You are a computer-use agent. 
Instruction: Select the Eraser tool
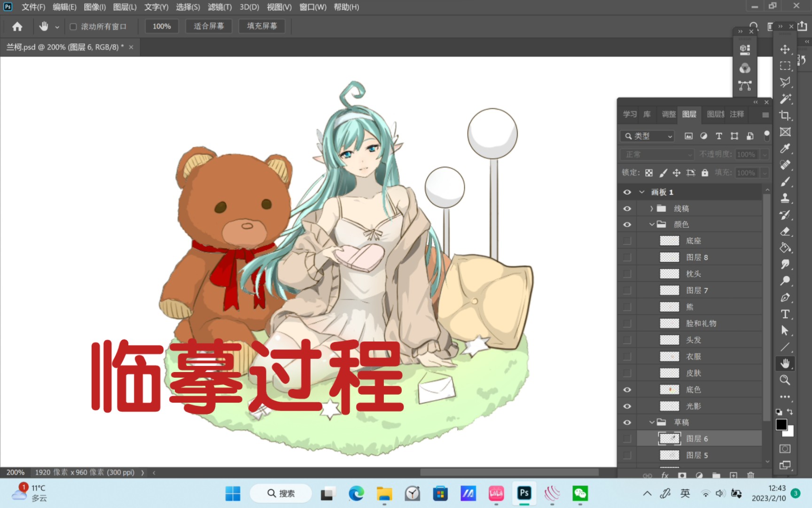[785, 231]
